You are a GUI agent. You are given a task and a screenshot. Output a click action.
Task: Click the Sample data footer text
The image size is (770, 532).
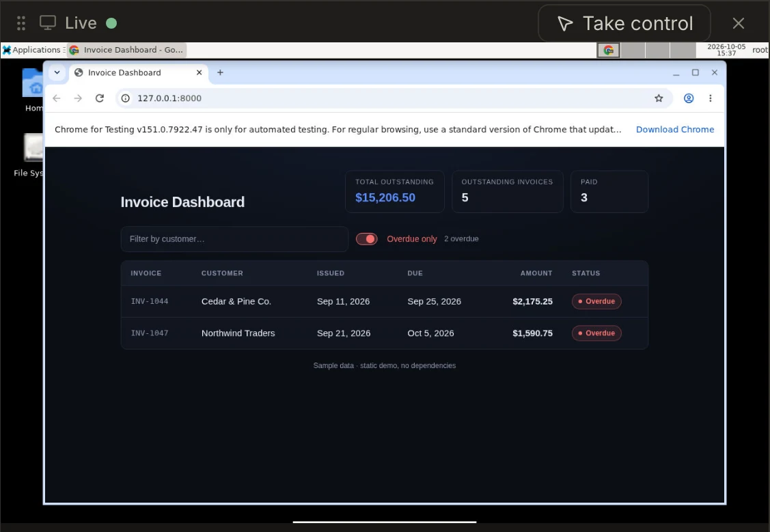tap(385, 365)
